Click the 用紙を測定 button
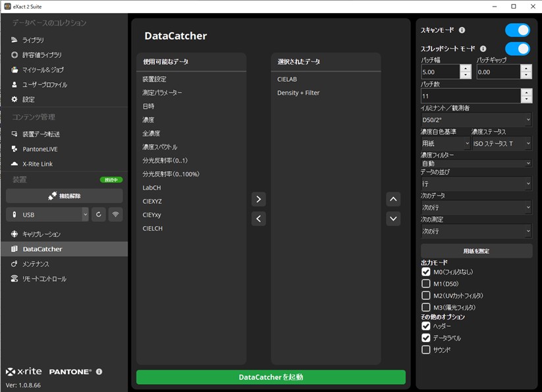This screenshot has height=392, width=542. 476,251
